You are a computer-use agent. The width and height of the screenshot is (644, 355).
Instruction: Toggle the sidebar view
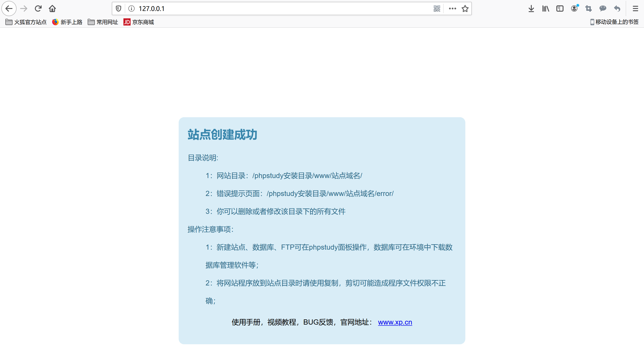(x=560, y=9)
